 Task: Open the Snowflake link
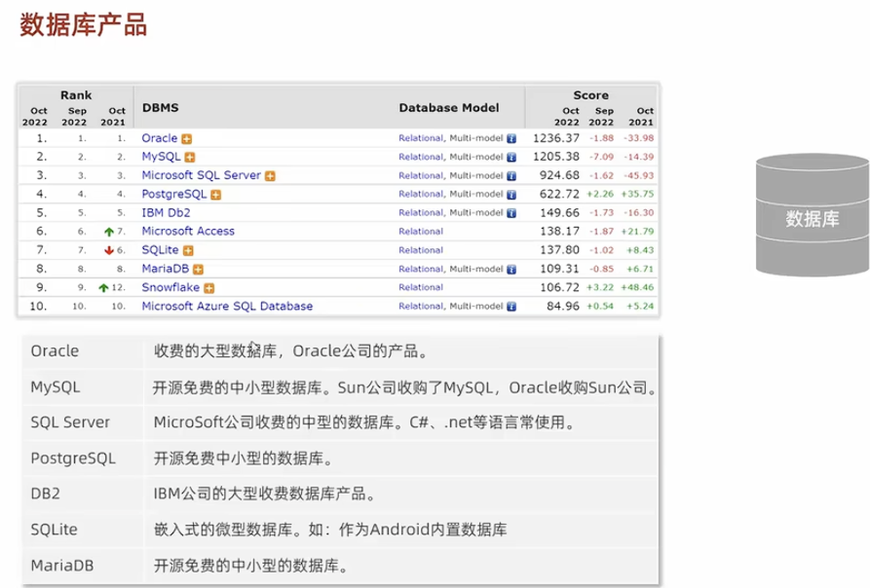pyautogui.click(x=170, y=287)
